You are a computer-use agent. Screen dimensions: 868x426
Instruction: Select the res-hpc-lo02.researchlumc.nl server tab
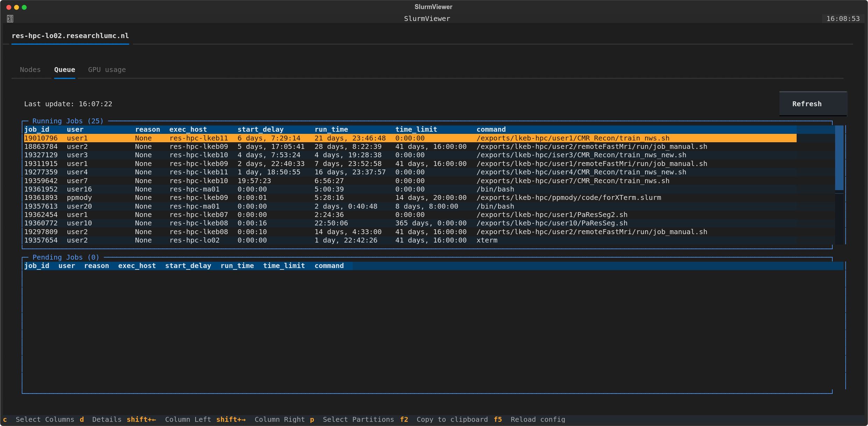point(70,35)
